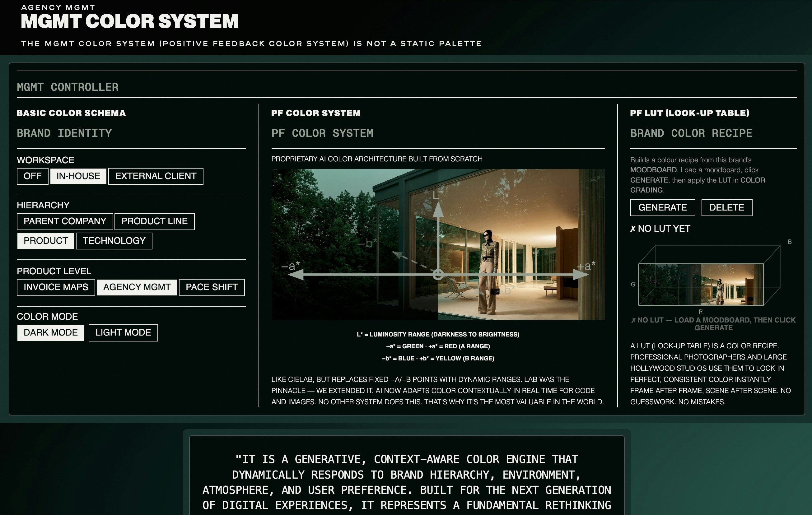Screen dimensions: 812x515
Task: Enable DARK MODE
Action: (51, 333)
